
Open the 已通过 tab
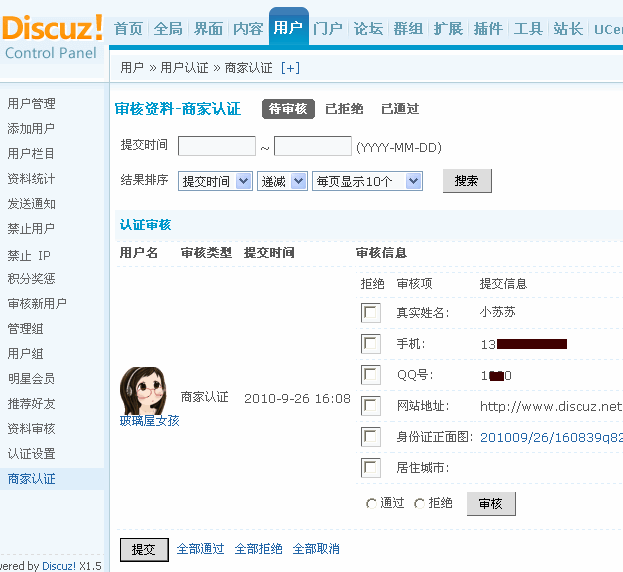click(x=400, y=109)
